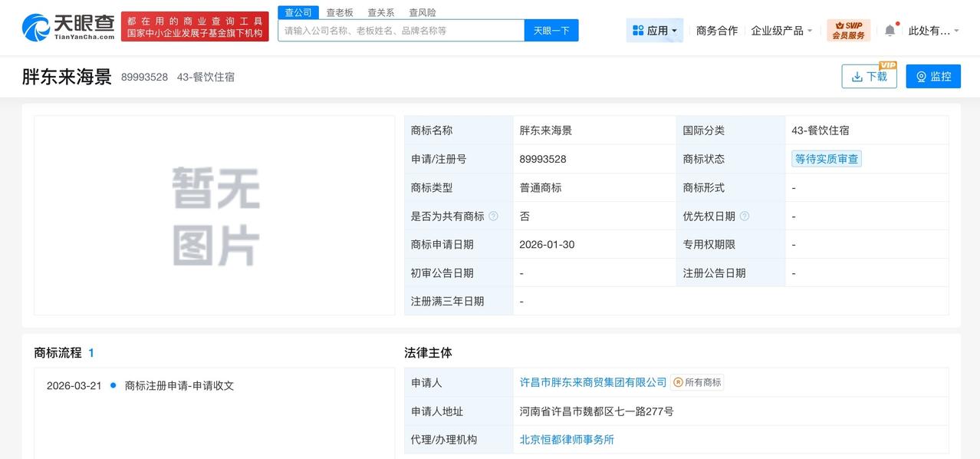The height and width of the screenshot is (459, 980).
Task: Click the 下载 download icon
Action: [859, 77]
